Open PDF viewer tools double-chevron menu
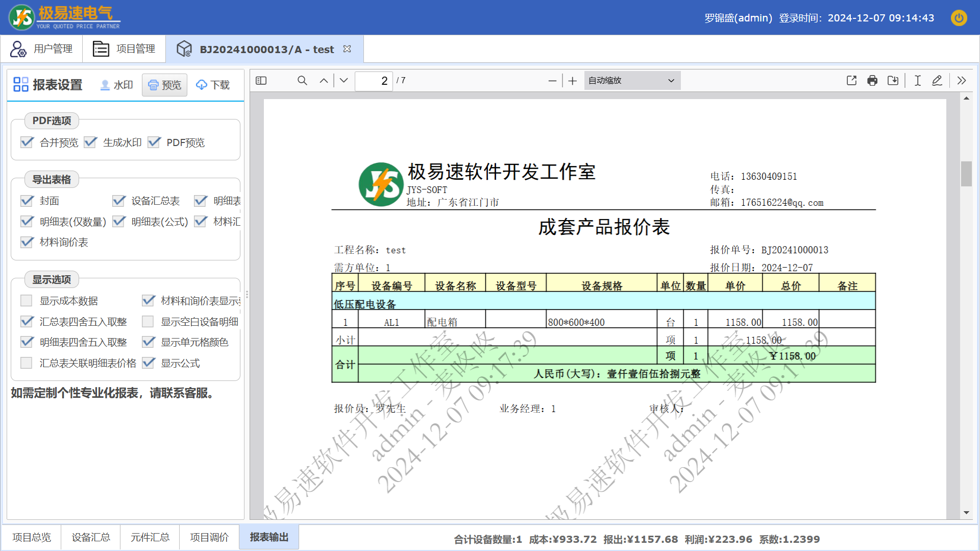This screenshot has width=980, height=551. click(962, 81)
